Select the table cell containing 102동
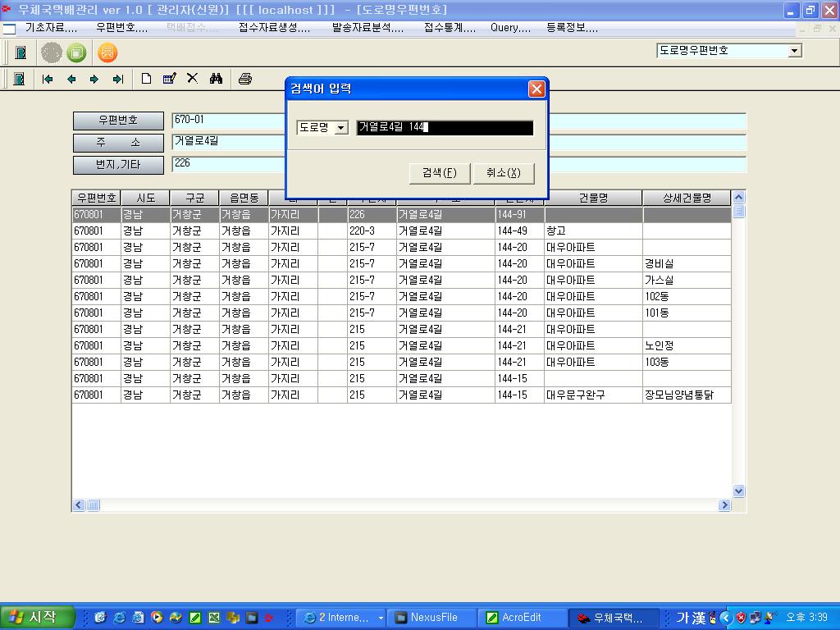The height and width of the screenshot is (630, 840). pyautogui.click(x=687, y=297)
